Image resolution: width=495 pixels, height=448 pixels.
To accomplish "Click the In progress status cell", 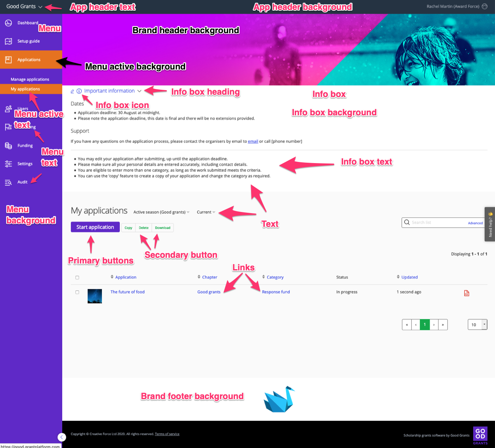I will [347, 292].
